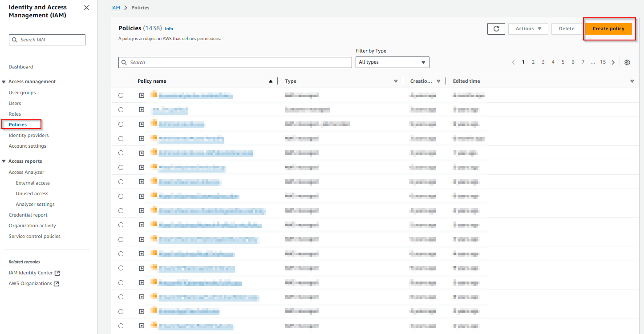
Task: Navigate to Users page
Action: pyautogui.click(x=15, y=103)
